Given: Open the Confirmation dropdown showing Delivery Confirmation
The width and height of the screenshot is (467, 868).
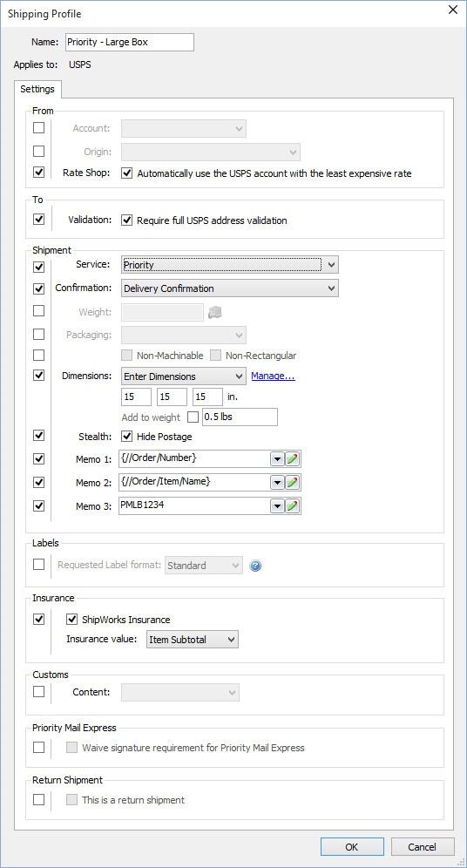Looking at the screenshot, I should point(230,288).
